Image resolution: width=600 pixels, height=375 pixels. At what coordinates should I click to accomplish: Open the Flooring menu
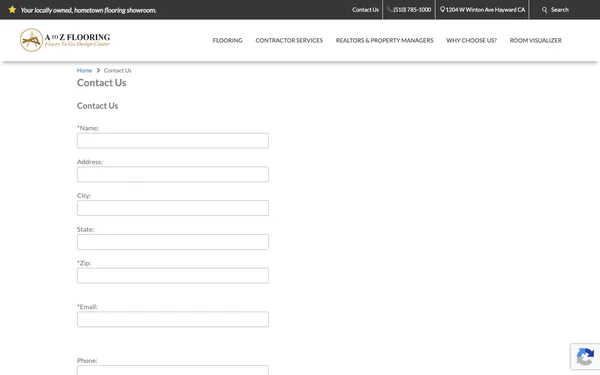pos(228,40)
